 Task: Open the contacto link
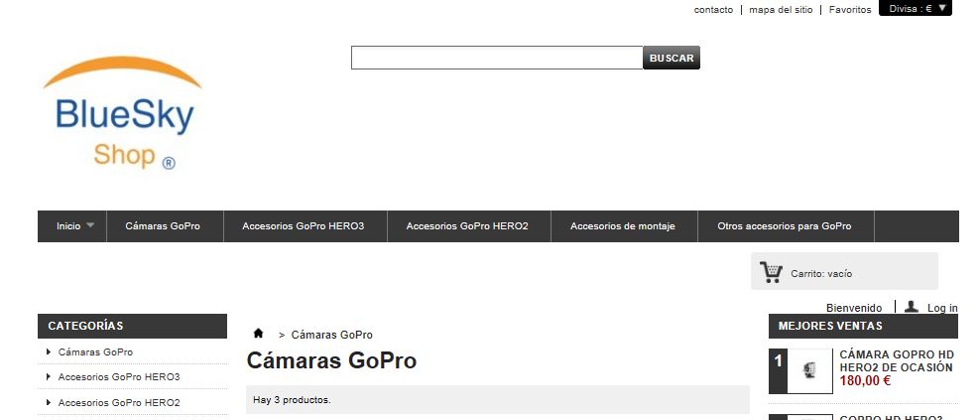713,10
